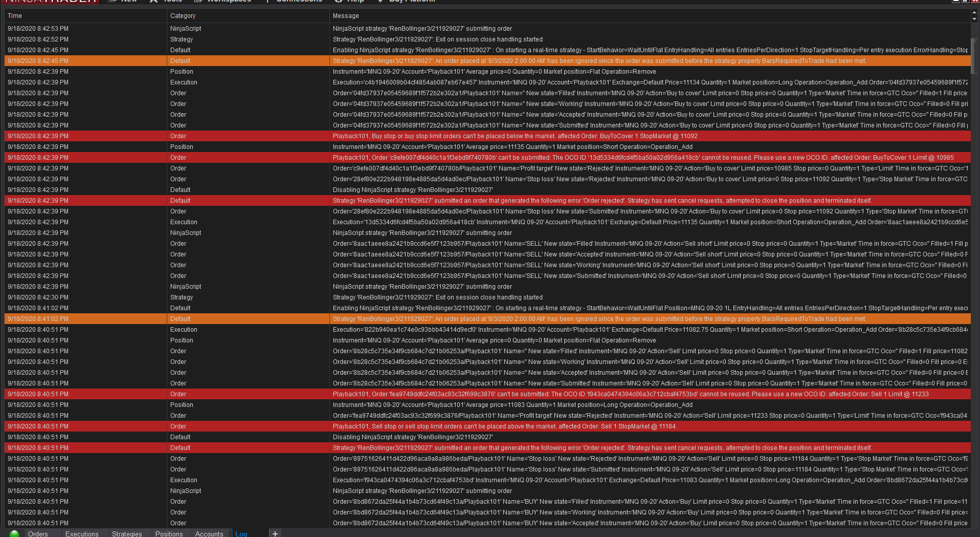
Task: Select the 8:42:30 PM 'Exit on session close' row
Action: 487,297
